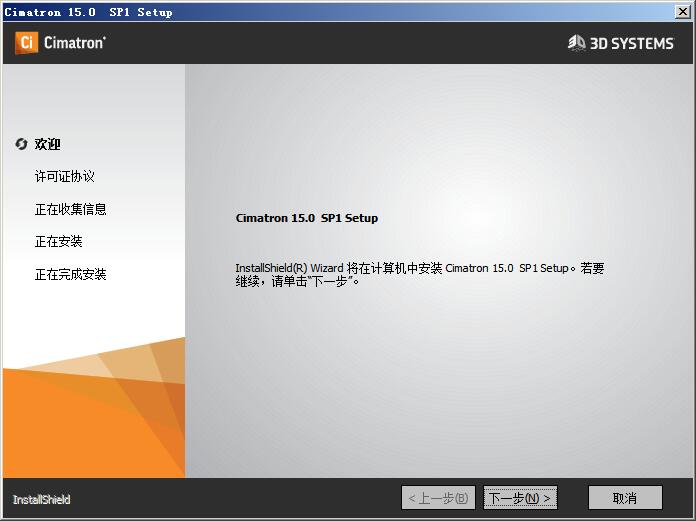Click the InstallShield label in footer
This screenshot has height=521, width=696.
(42, 500)
